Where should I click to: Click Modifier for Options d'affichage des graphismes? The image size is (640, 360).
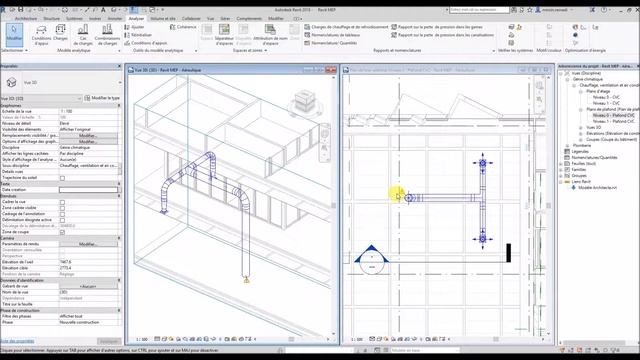coord(88,142)
